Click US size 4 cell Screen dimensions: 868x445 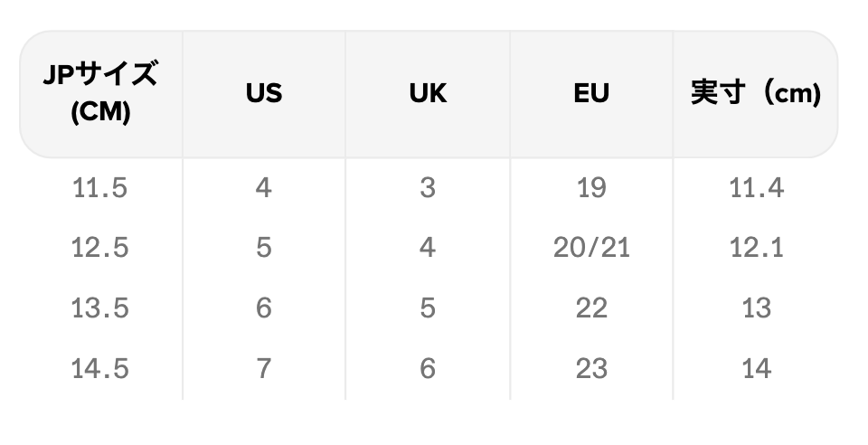[264, 188]
